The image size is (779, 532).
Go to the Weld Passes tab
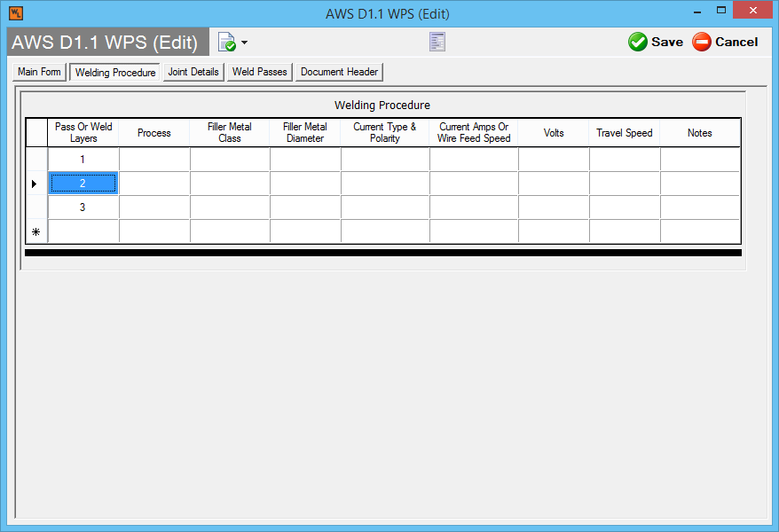tap(260, 72)
